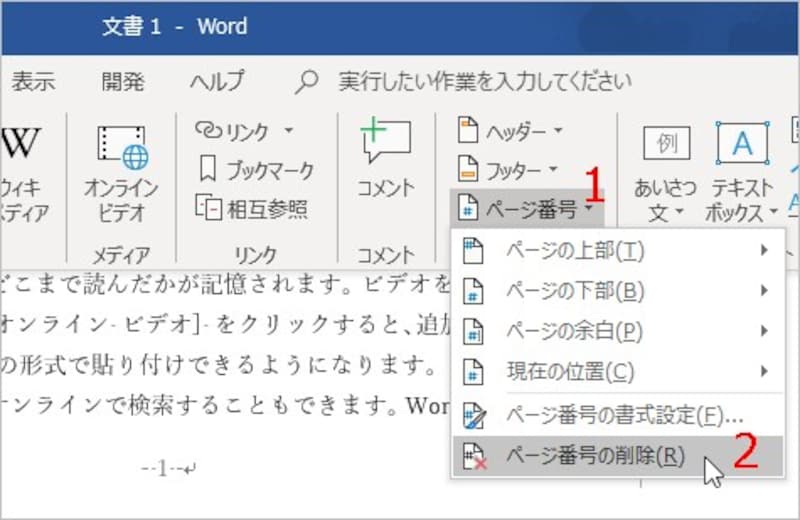This screenshot has height=520, width=800.
Task: Open the Online Video insert tool
Action: [121, 175]
